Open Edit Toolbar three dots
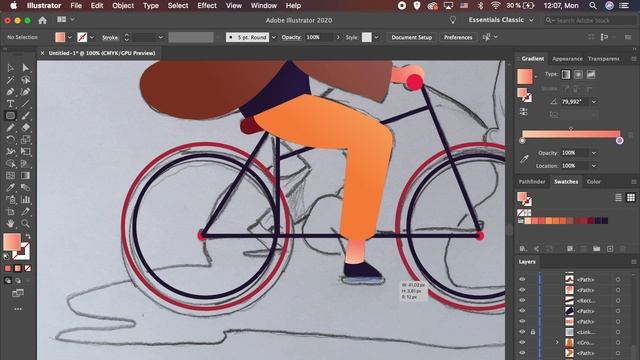640x360 pixels. tap(18, 309)
